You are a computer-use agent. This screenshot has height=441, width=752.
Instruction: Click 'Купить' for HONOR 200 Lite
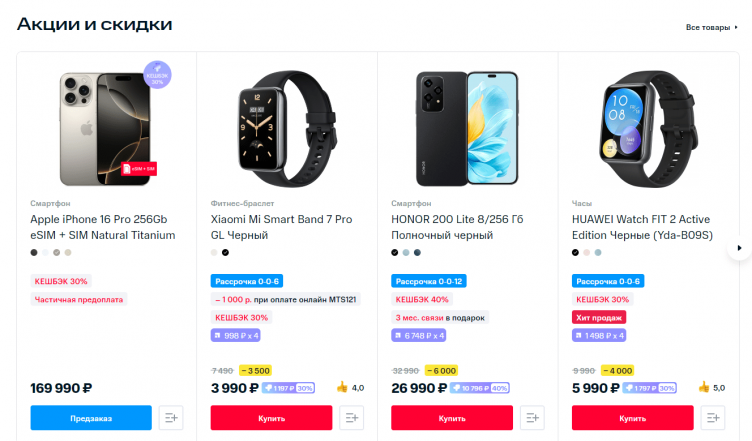click(452, 418)
